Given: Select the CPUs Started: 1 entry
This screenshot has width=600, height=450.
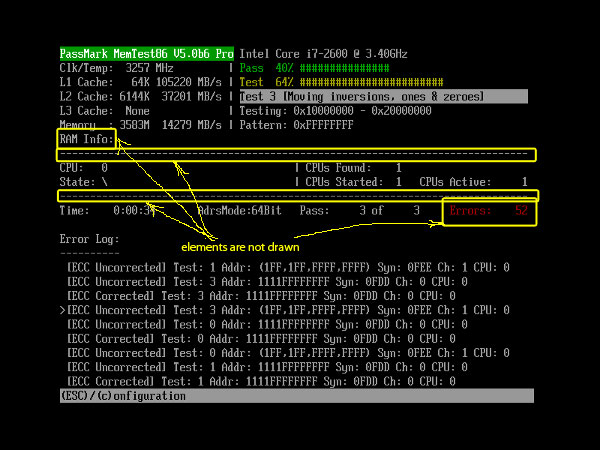Looking at the screenshot, I should 353,182.
